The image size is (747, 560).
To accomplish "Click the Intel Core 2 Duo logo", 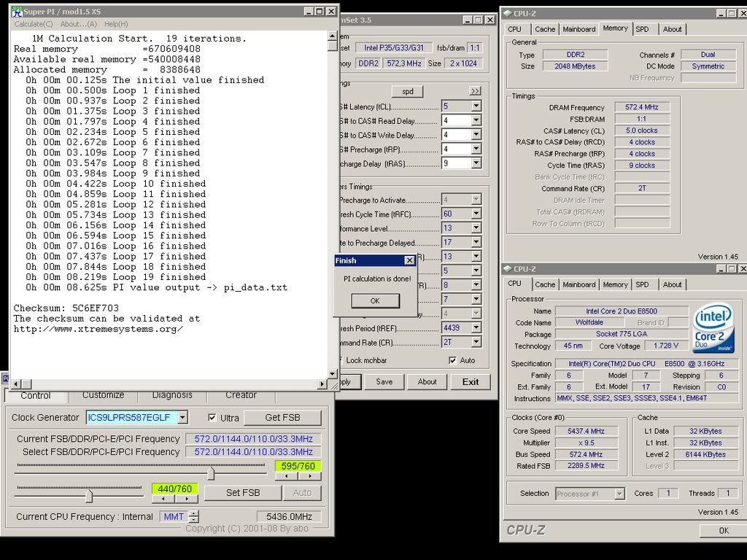I will [713, 329].
